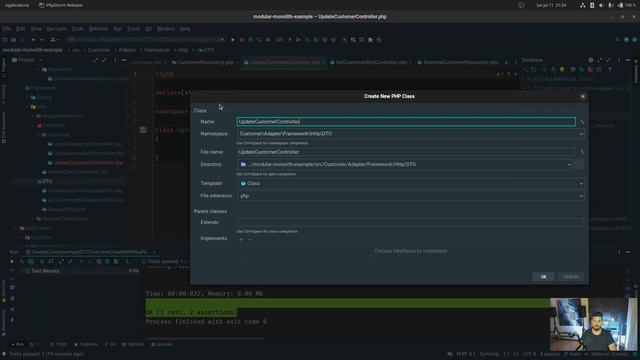This screenshot has width=640, height=360.
Task: Open the Applications menu in the OS panel
Action: [17, 5]
